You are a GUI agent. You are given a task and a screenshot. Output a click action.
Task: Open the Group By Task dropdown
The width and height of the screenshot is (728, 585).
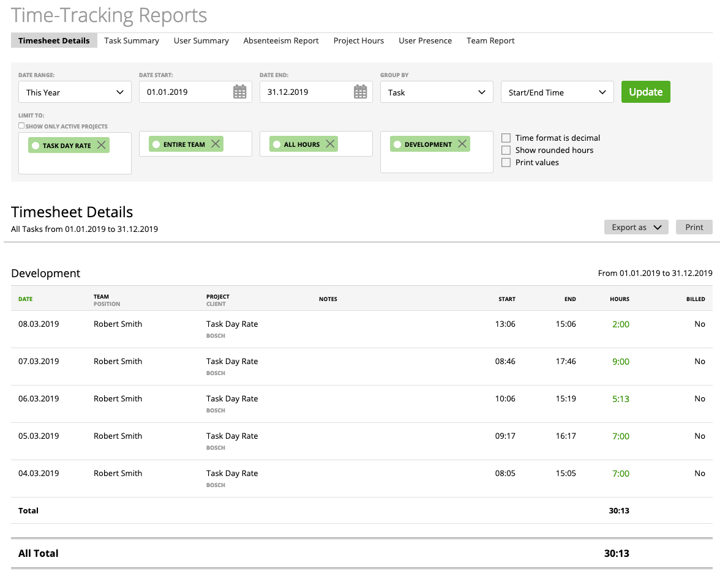437,92
